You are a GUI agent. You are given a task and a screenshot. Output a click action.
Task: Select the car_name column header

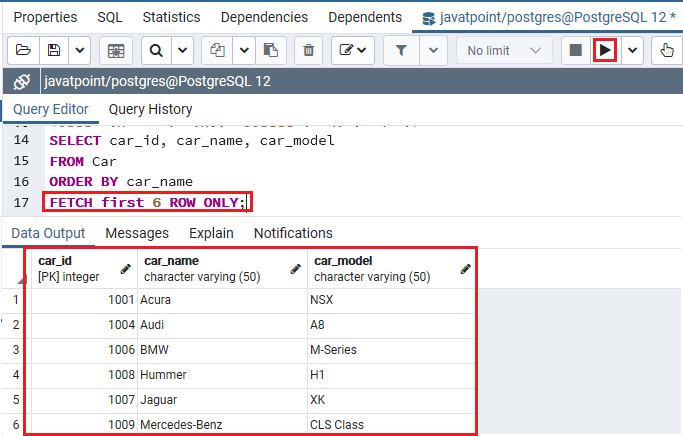point(223,269)
